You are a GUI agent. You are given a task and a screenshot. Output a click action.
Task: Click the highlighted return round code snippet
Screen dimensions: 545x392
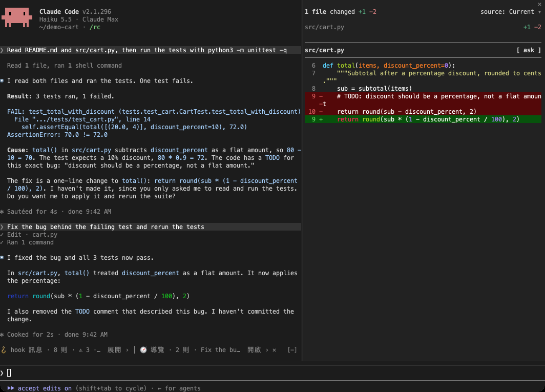98,296
